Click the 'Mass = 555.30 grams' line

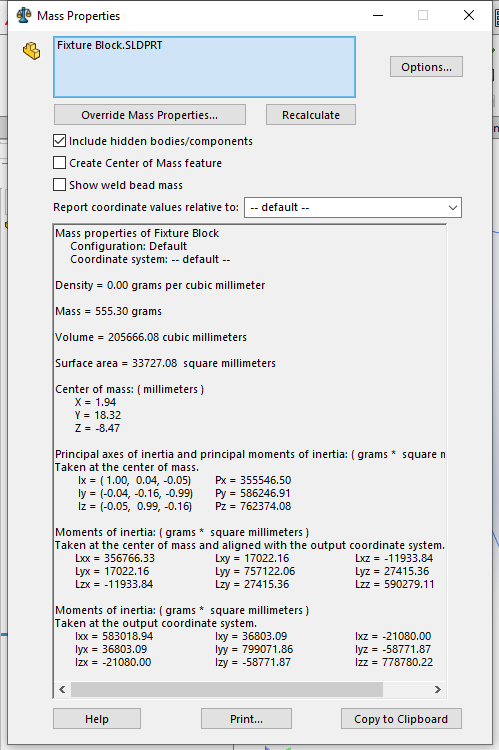tap(109, 311)
